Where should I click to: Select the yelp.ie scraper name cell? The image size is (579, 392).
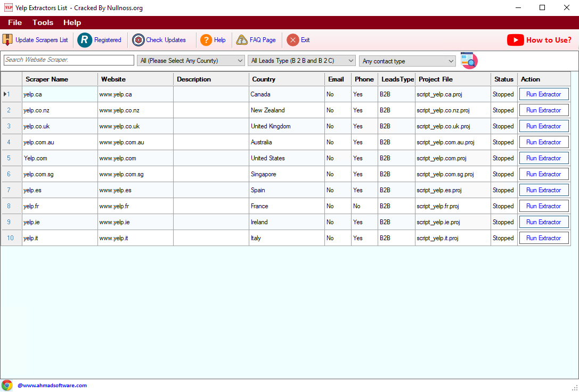(x=60, y=222)
